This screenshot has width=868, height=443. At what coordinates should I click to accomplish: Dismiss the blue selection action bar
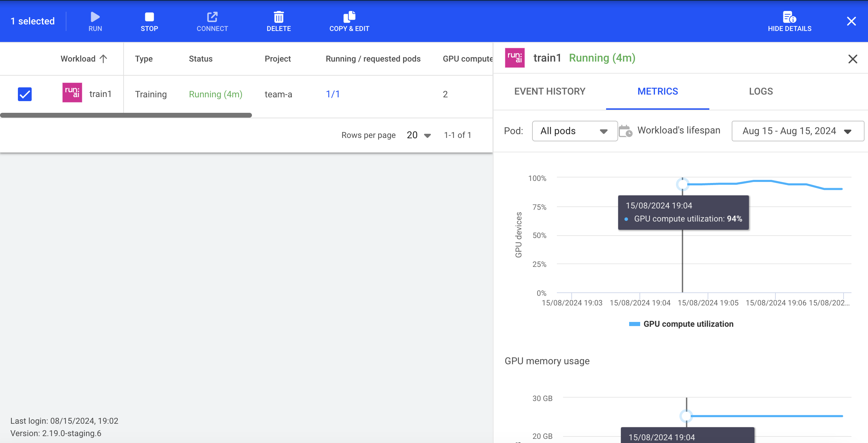851,21
